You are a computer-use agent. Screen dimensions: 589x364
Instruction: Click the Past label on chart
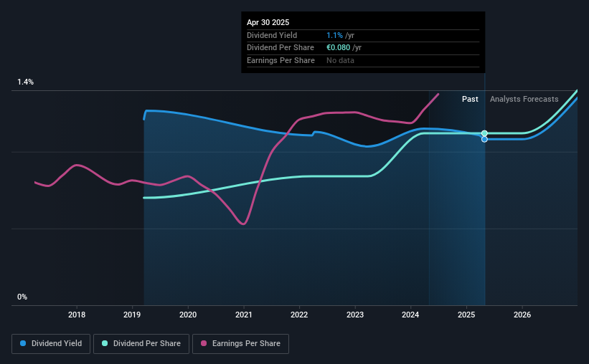[x=470, y=99]
